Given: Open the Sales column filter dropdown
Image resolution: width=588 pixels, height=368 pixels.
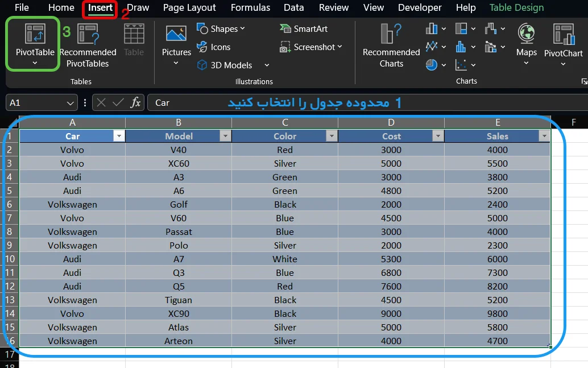Looking at the screenshot, I should 544,136.
